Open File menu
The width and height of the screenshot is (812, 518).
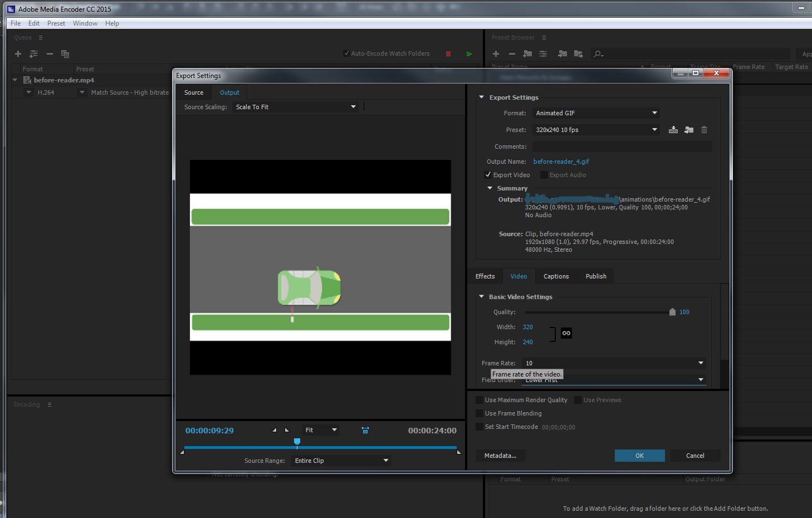(16, 23)
